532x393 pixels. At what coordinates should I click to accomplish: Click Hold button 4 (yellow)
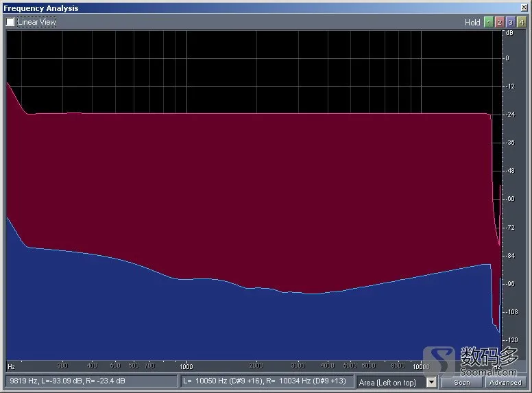tap(521, 23)
